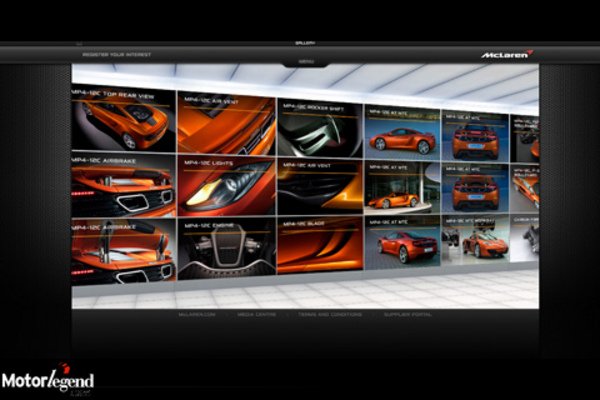Viewport: 600px width, 400px height.
Task: Open the MP4-12C Rocker Shift thumbnail
Action: [x=320, y=128]
